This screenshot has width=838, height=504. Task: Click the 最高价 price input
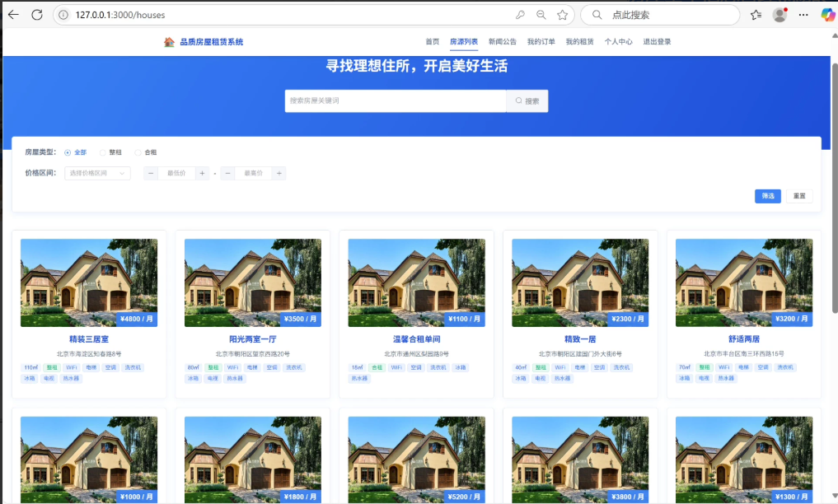pos(253,173)
